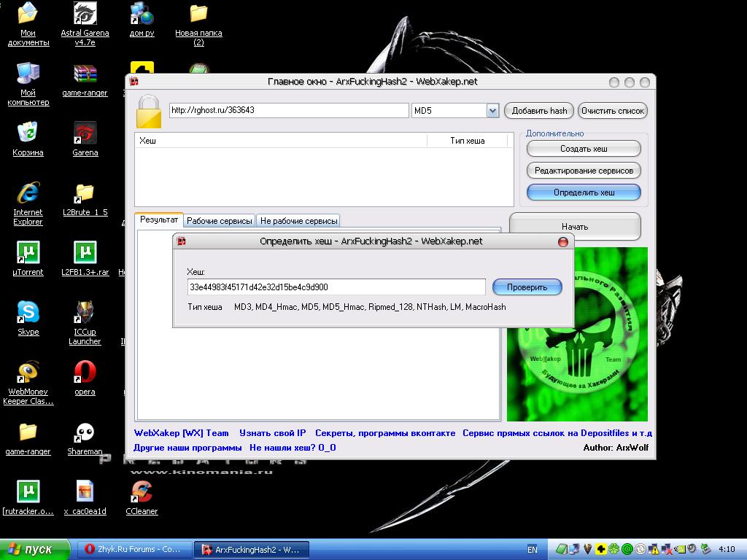Open the Узнать свой IP link

point(273,433)
